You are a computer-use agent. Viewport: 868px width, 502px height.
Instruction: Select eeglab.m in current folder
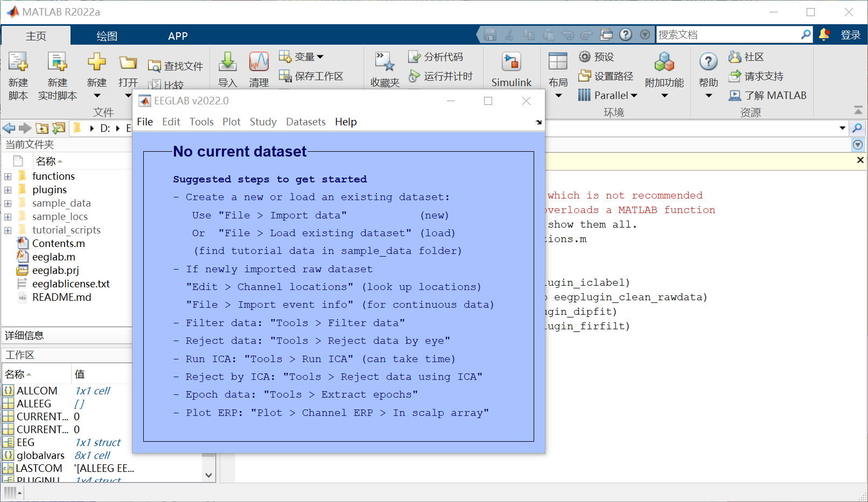[54, 257]
